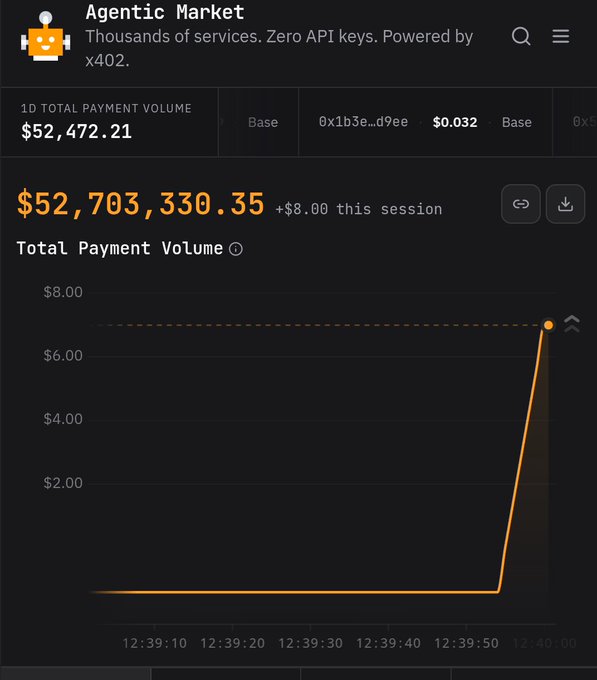
Task: Select the $52,703,330.35 total
Action: click(x=140, y=203)
